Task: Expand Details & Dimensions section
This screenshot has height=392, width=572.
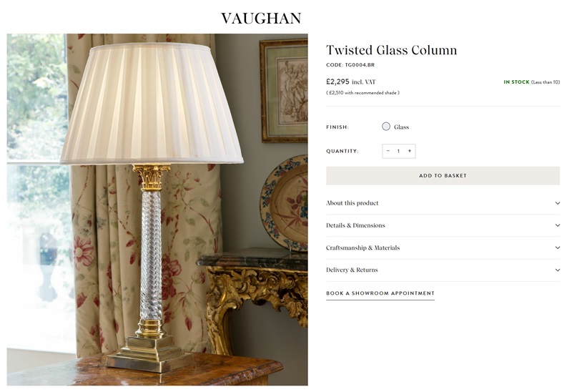Action: (x=443, y=225)
